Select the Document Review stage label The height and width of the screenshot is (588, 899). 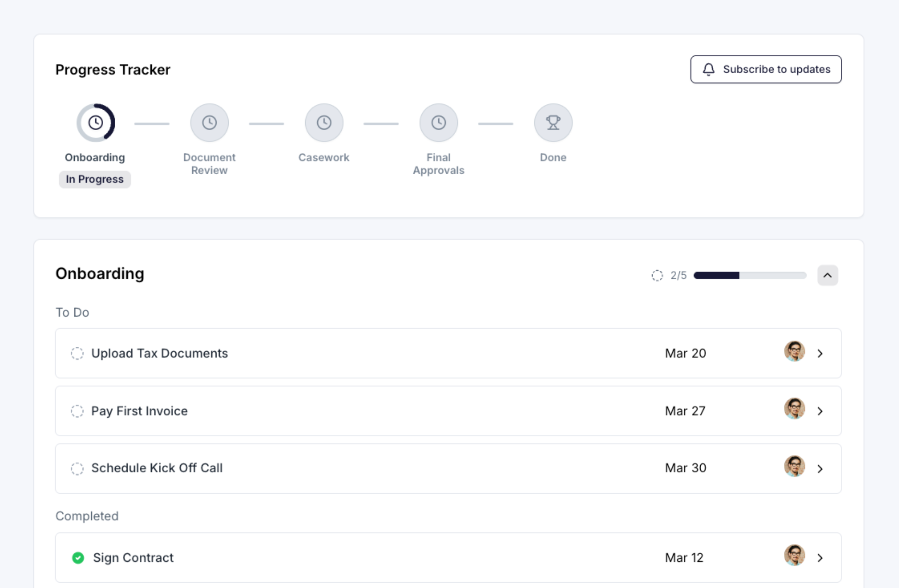pos(209,164)
